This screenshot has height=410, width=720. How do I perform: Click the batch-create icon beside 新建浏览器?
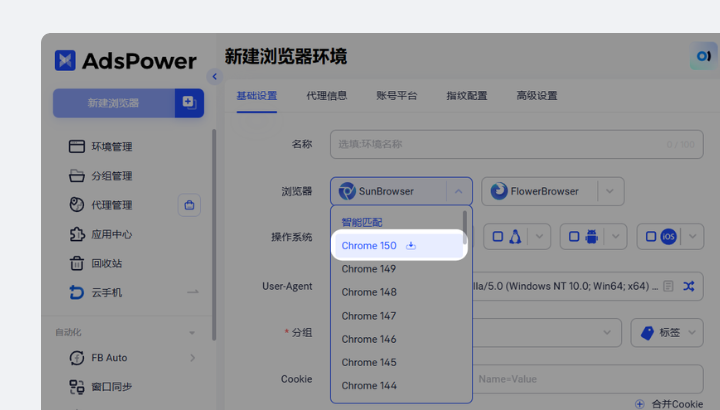point(189,103)
